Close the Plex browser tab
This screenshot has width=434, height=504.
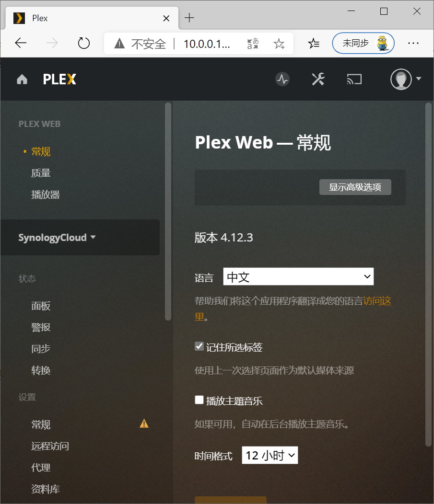pos(166,18)
